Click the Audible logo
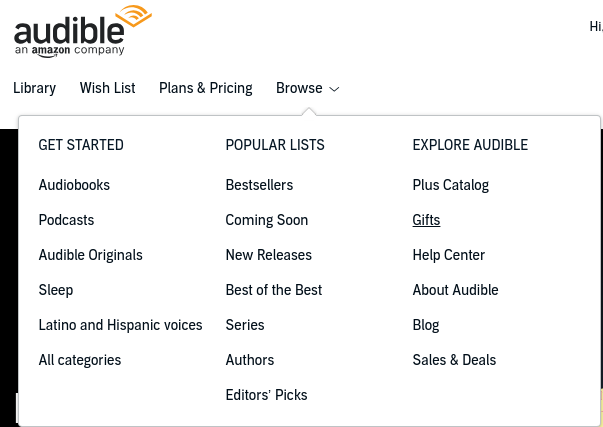Viewport: 603px width, 427px height. (83, 32)
